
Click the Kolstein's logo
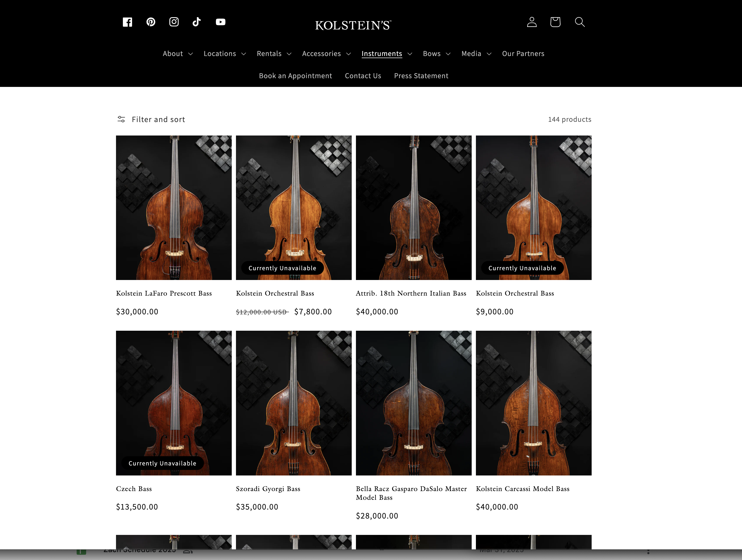click(x=353, y=25)
